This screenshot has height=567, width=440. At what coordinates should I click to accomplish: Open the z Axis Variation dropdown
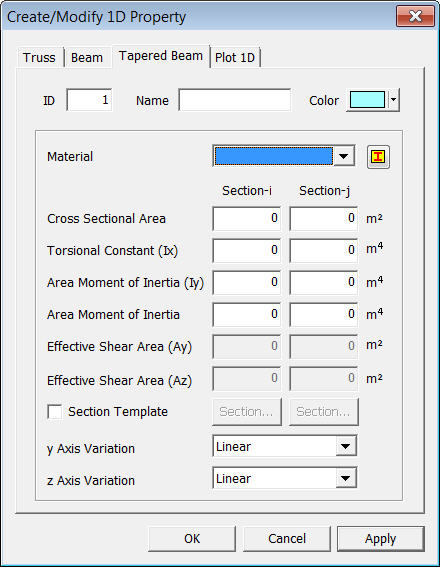coord(346,478)
